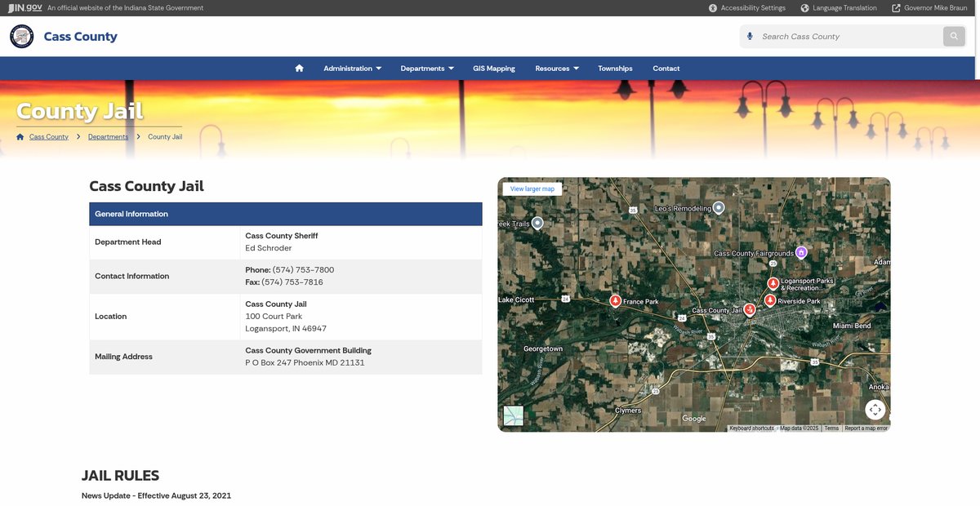Click the Miami Bend map label
980x506 pixels.
[852, 326]
